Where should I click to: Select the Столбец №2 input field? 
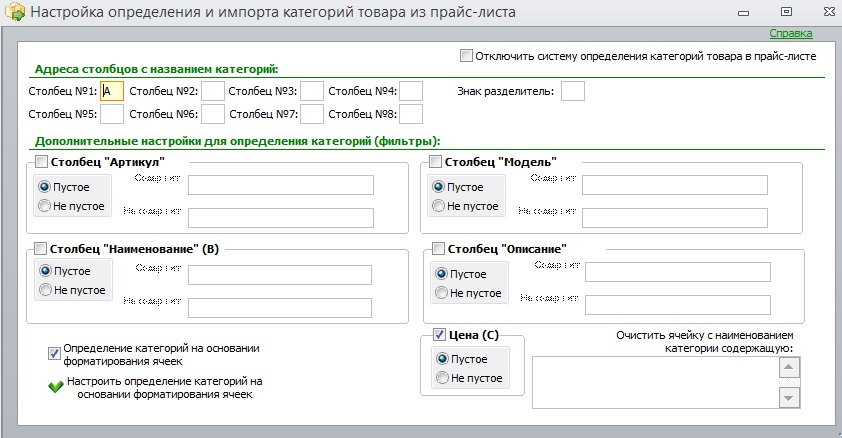(x=213, y=91)
